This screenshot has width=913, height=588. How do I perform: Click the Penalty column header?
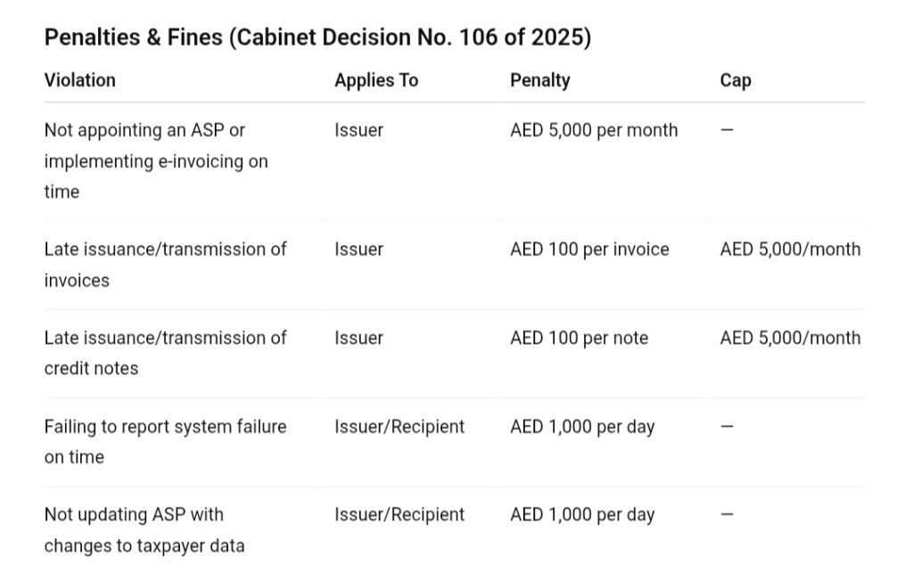tap(540, 80)
